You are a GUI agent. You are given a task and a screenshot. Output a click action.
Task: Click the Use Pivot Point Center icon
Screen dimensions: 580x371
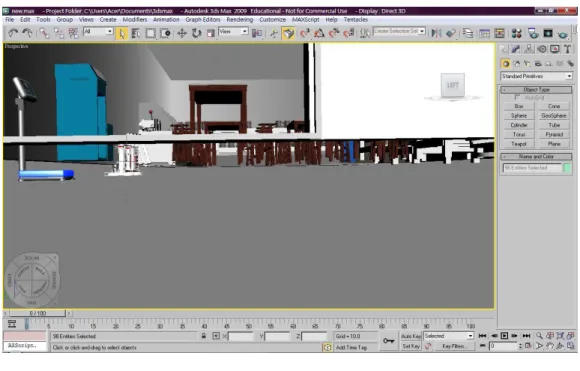tap(257, 34)
